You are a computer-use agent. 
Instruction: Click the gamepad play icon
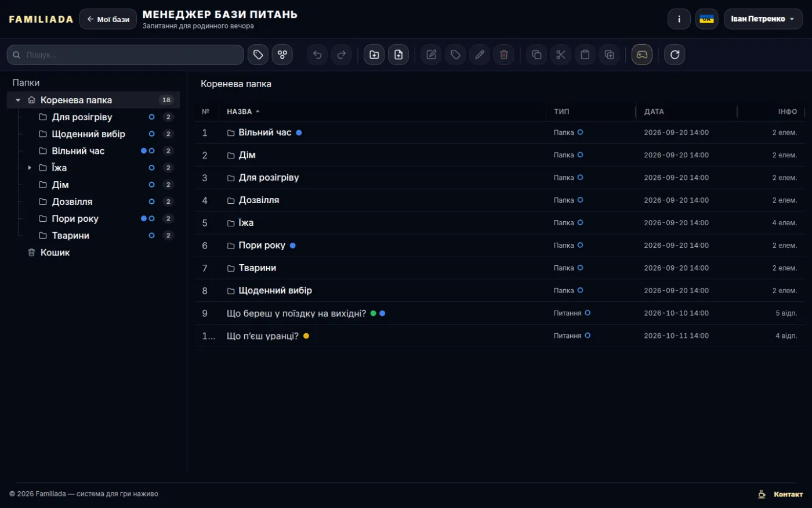click(642, 55)
